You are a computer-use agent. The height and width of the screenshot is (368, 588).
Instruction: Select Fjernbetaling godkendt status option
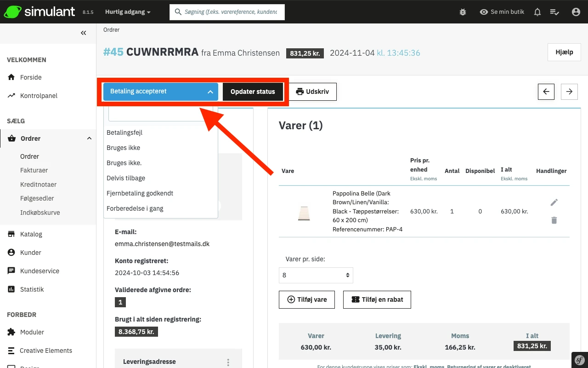tap(140, 193)
